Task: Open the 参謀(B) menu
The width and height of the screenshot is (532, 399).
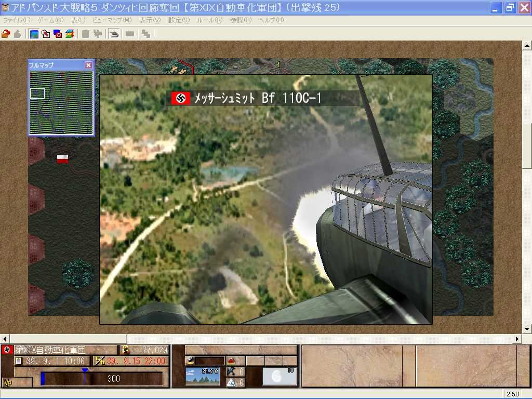Action: click(241, 20)
